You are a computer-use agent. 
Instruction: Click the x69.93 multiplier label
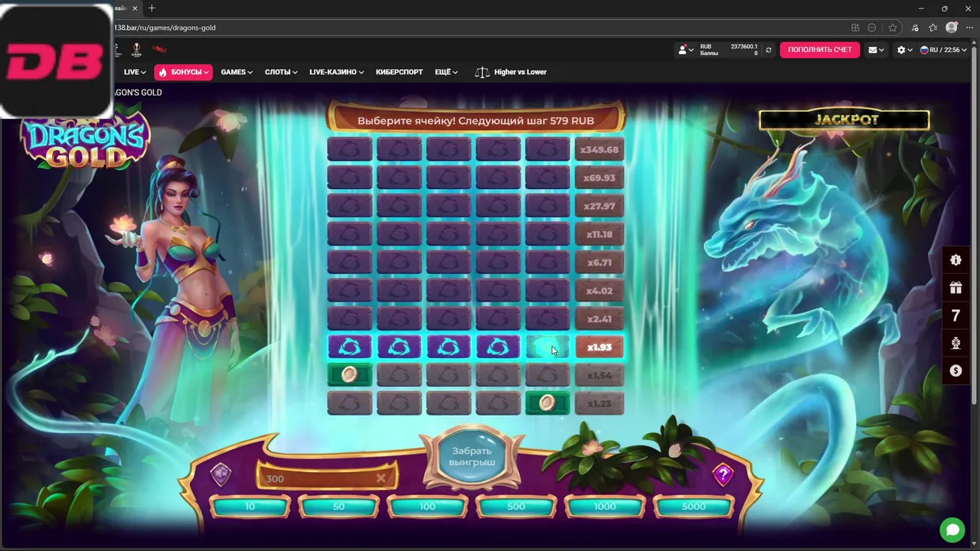coord(599,178)
